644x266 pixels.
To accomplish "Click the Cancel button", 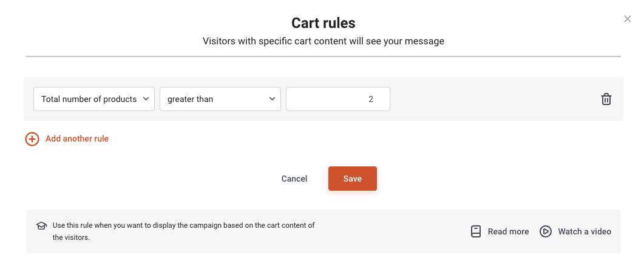I will pos(294,179).
